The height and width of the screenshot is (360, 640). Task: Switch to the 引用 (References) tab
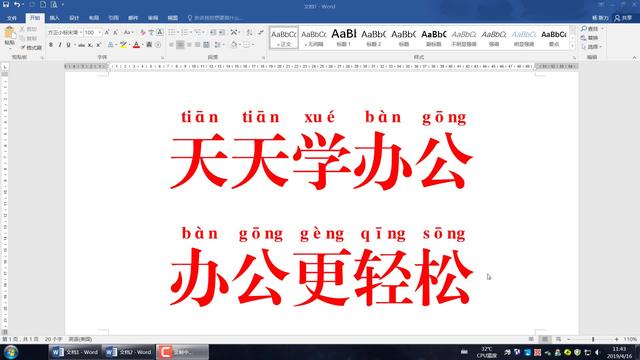tap(113, 18)
